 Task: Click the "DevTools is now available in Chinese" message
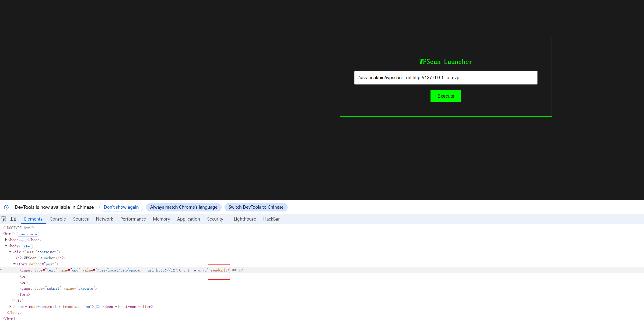pos(54,207)
